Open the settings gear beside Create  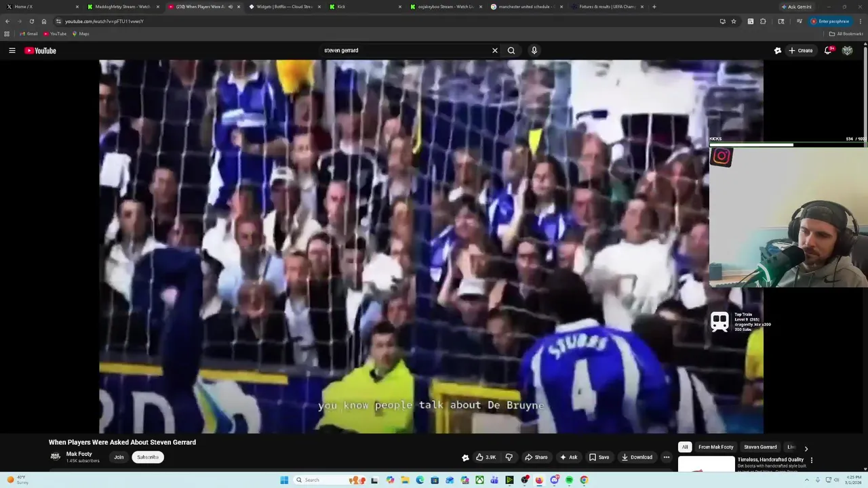[778, 50]
